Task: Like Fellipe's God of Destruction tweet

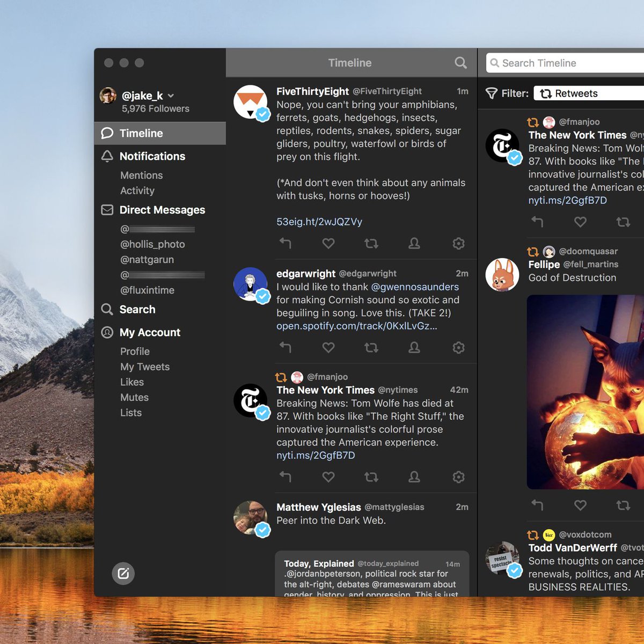Action: point(580,505)
